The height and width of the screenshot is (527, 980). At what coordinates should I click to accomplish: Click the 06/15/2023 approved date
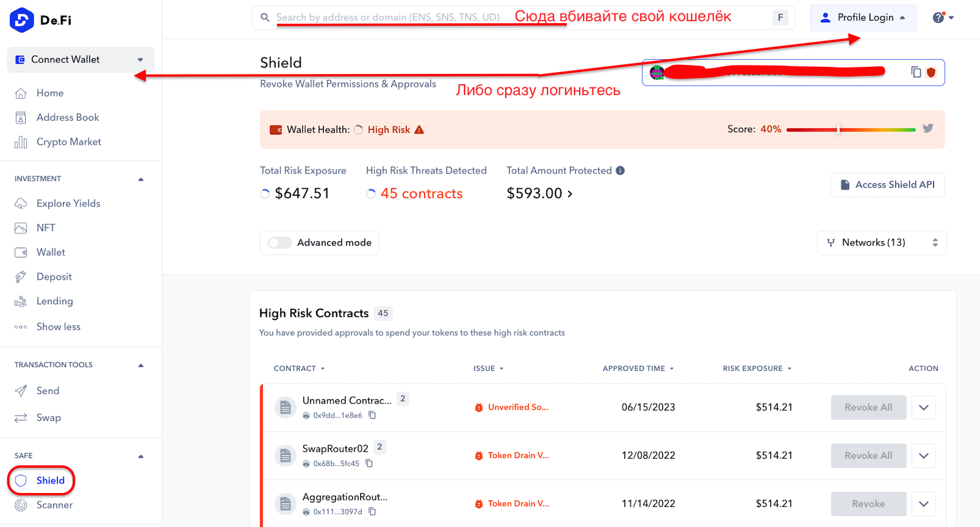coord(648,407)
